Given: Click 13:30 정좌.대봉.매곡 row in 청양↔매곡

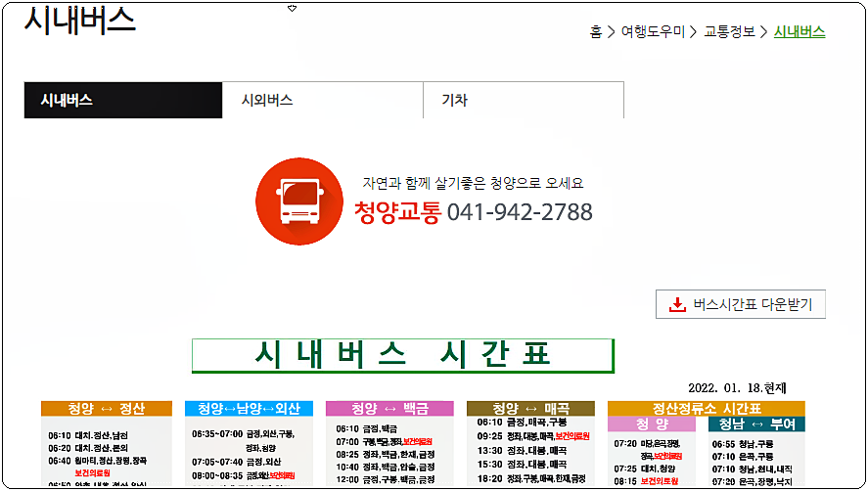Looking at the screenshot, I should click(522, 451).
